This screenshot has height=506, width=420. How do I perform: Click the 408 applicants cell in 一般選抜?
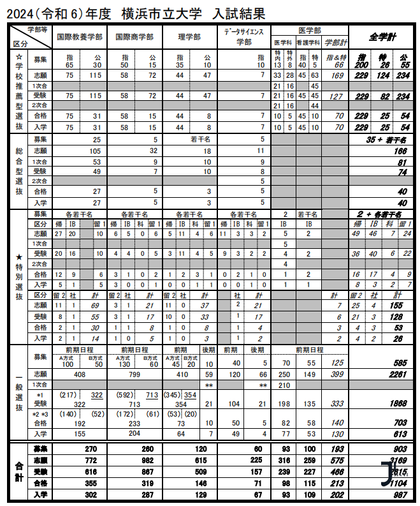[80, 375]
